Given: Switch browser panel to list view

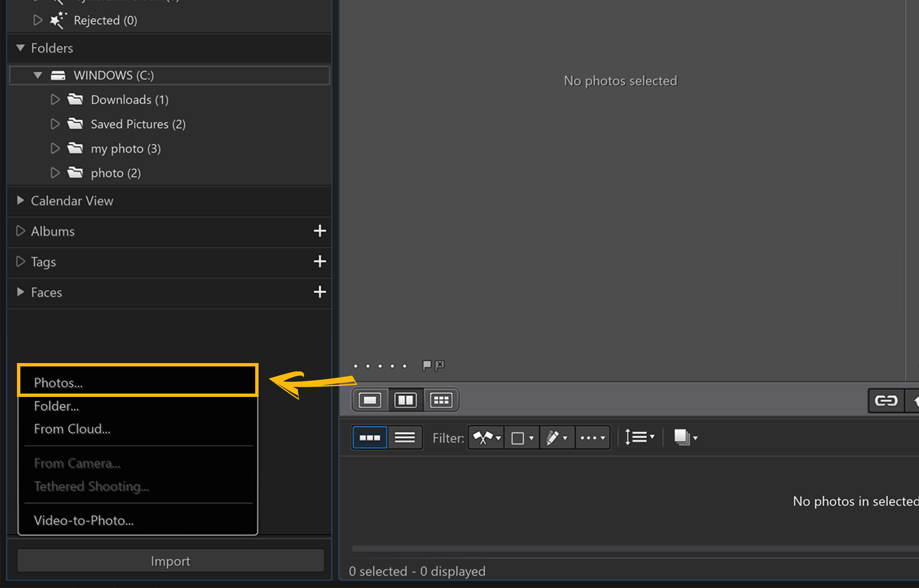Looking at the screenshot, I should [x=405, y=437].
